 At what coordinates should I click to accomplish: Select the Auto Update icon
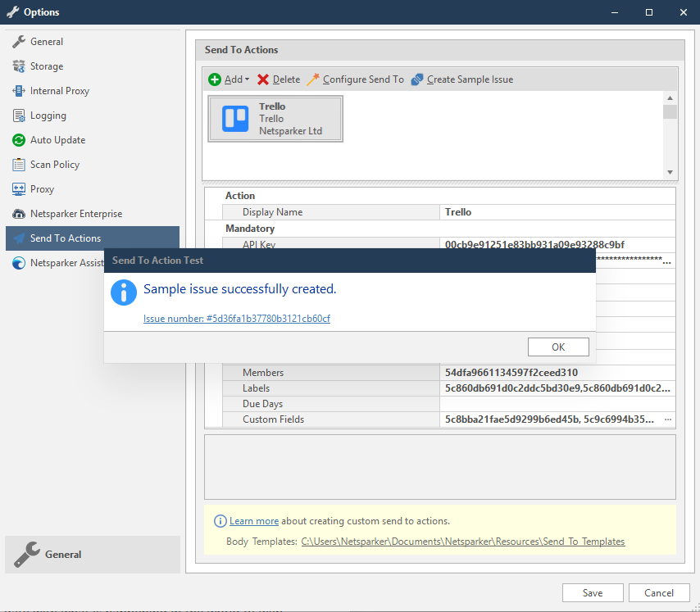(x=18, y=140)
